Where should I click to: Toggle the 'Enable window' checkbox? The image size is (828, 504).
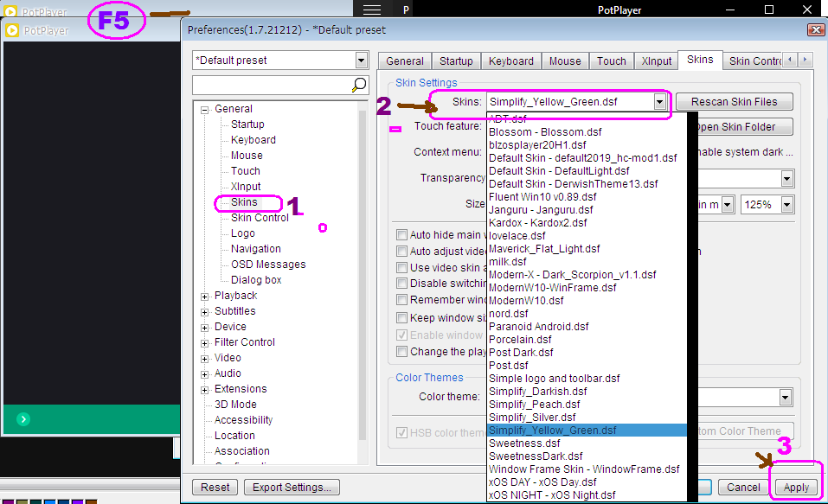coord(401,335)
